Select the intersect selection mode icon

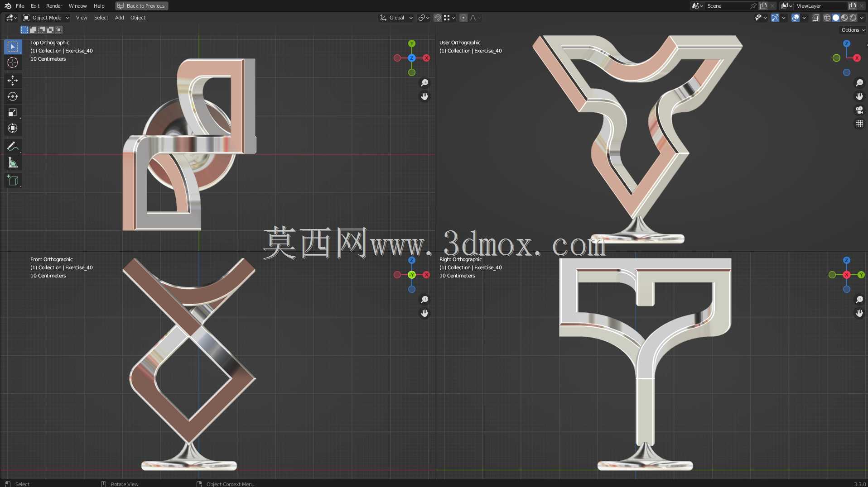pos(59,30)
